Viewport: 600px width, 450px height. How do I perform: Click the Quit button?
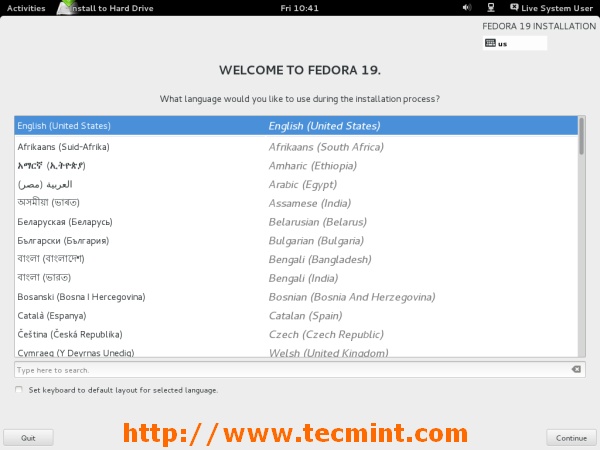[28, 438]
